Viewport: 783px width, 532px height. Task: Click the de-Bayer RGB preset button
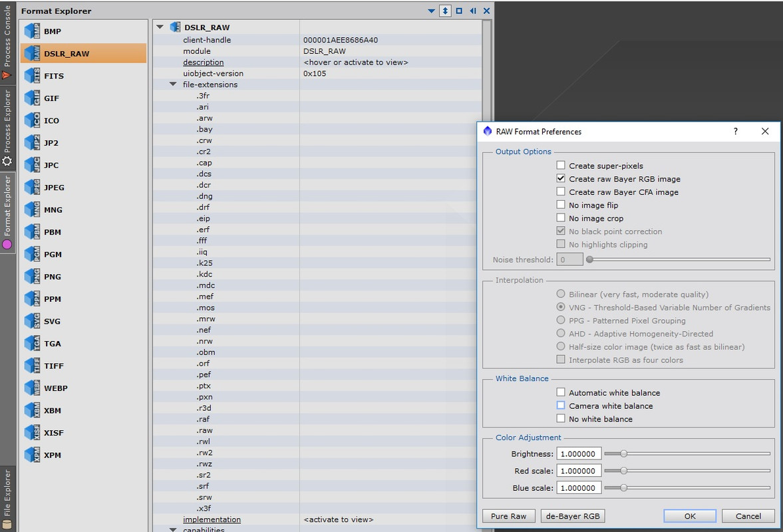point(573,516)
